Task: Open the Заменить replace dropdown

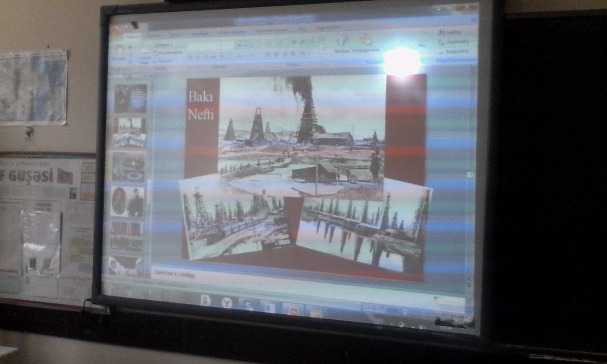Action: 455,42
